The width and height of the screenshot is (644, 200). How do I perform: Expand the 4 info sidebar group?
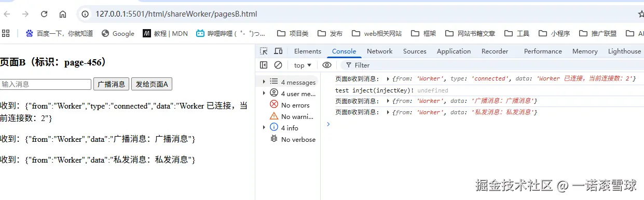tap(264, 128)
